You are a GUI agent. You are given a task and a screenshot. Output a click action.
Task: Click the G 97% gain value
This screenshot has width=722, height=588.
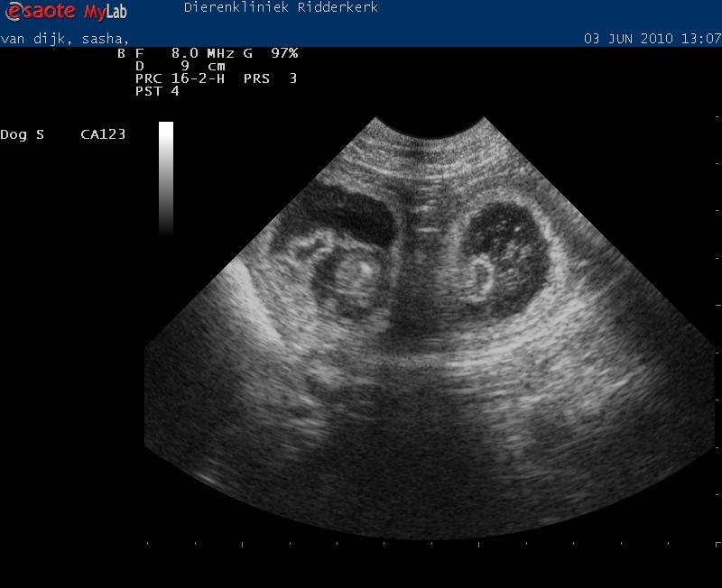coord(271,53)
